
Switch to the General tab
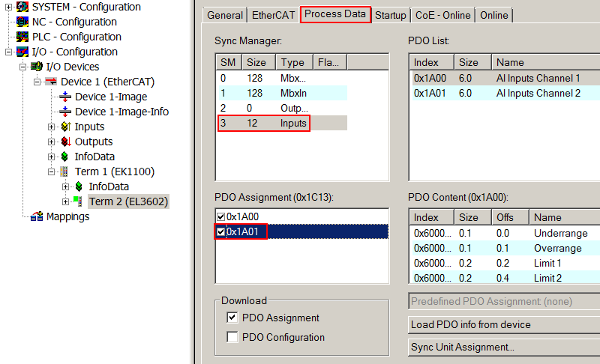(225, 15)
